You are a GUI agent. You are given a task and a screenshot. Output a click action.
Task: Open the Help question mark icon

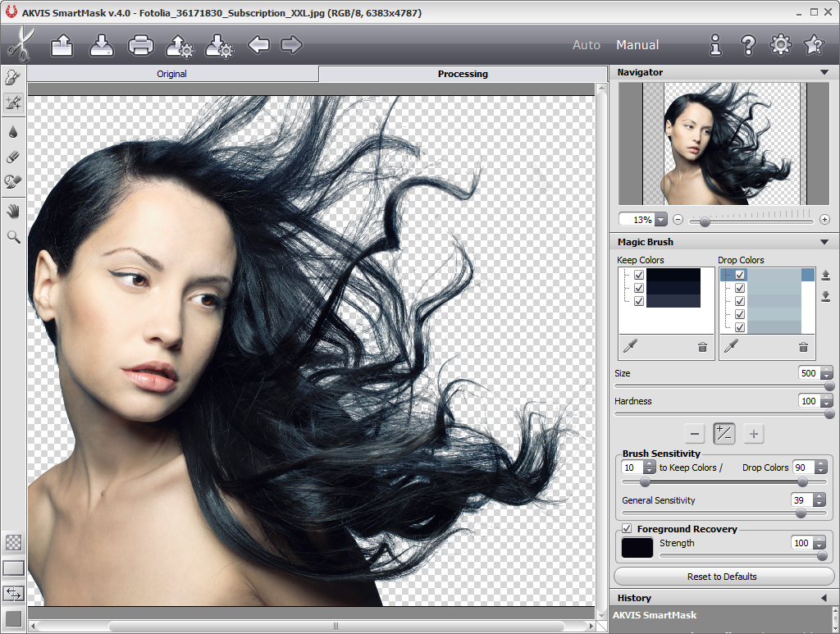tap(747, 45)
